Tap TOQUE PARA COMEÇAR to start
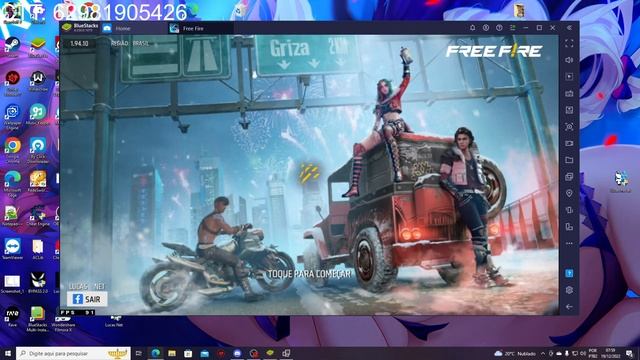 pos(309,274)
